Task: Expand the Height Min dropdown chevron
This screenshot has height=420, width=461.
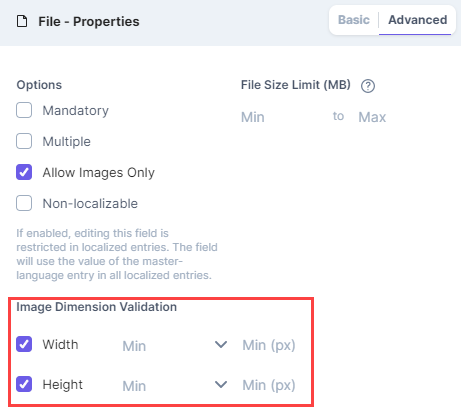Action: tap(221, 385)
